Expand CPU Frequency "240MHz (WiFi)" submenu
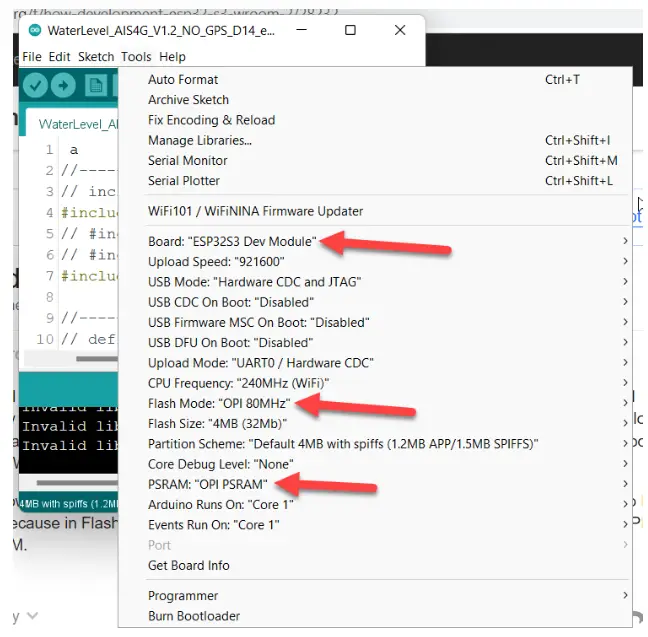The height and width of the screenshot is (637, 648). 375,383
